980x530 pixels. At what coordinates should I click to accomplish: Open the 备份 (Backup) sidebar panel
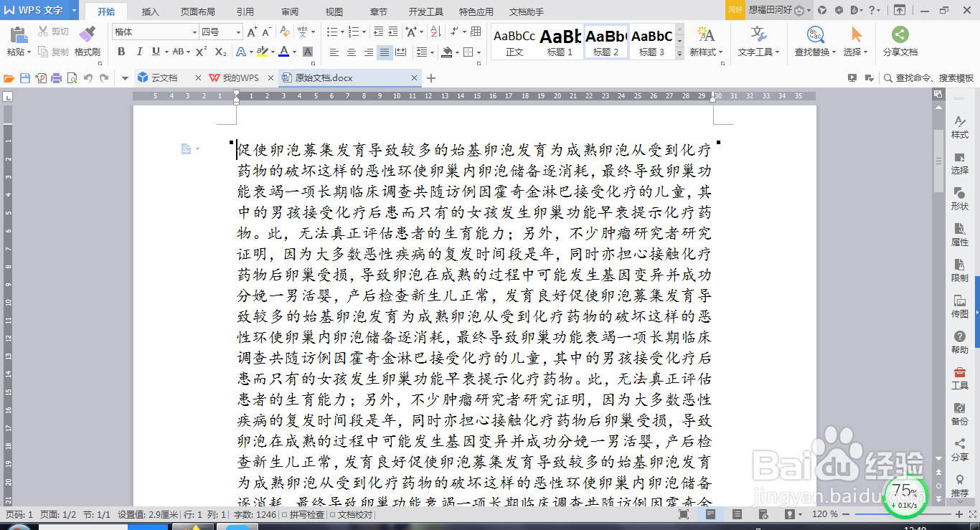pyautogui.click(x=959, y=414)
